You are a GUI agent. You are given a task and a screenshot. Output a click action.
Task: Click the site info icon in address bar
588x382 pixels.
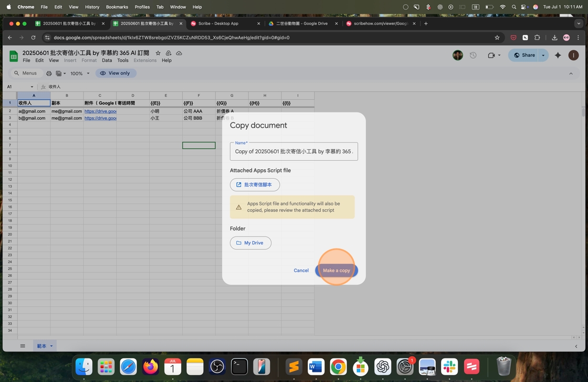click(47, 37)
